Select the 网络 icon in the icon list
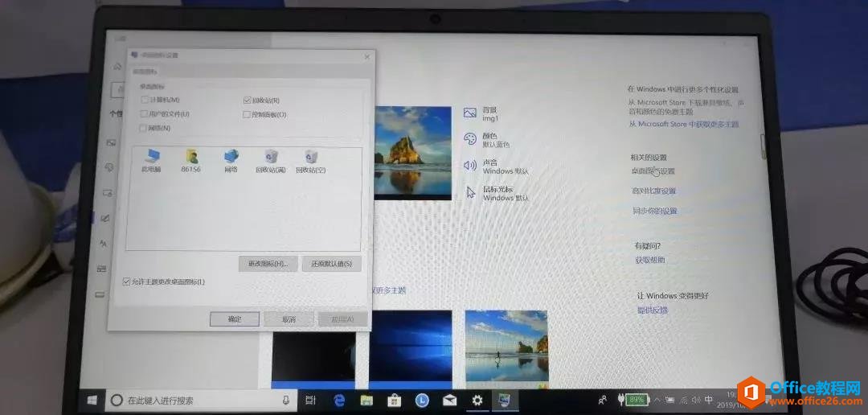This screenshot has width=868, height=415. pos(231,161)
